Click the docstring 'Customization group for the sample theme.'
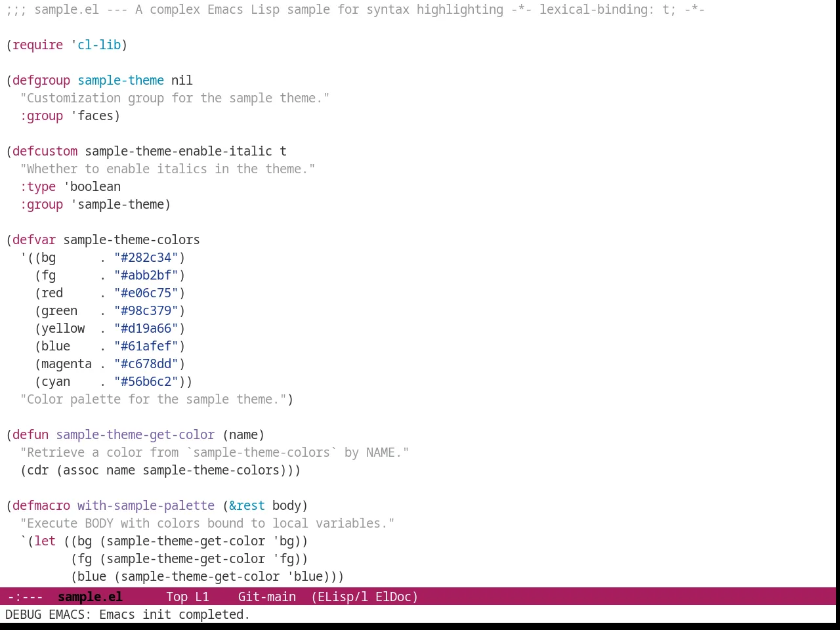The height and width of the screenshot is (630, 840). pos(175,98)
